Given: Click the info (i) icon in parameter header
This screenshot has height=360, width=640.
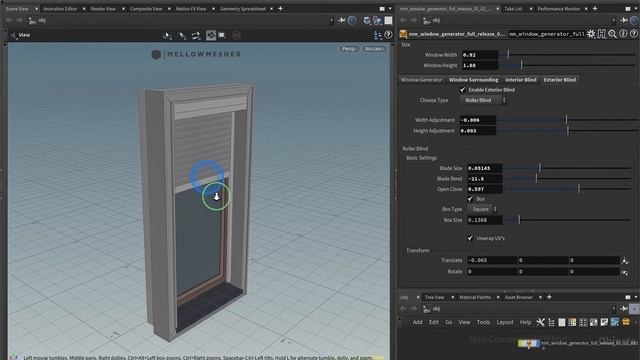Looking at the screenshot, I should coord(623,34).
